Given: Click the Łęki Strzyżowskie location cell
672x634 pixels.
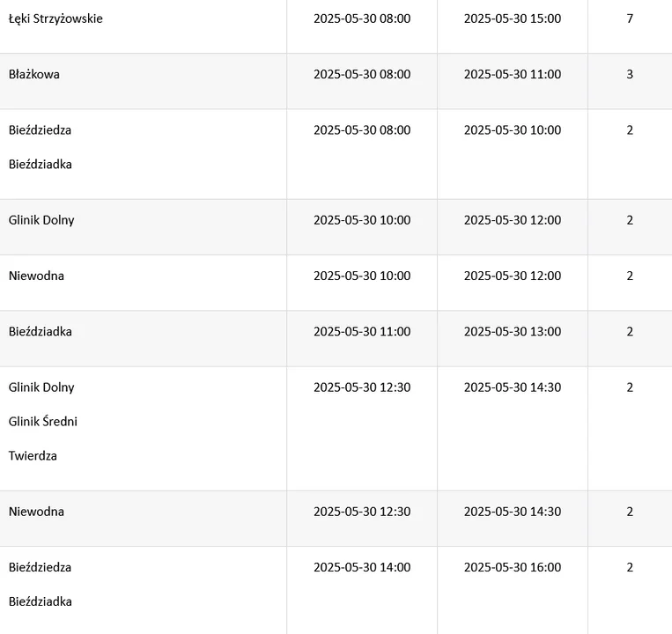Looking at the screenshot, I should click(55, 18).
